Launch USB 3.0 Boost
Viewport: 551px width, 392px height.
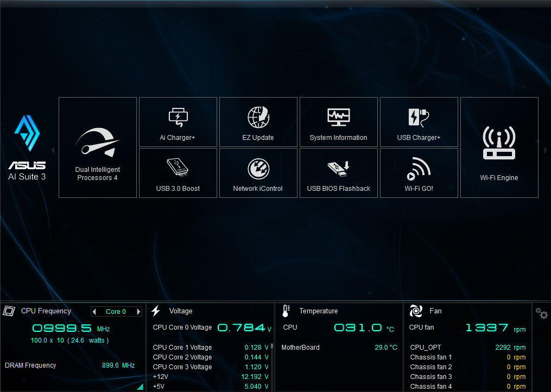[x=178, y=173]
